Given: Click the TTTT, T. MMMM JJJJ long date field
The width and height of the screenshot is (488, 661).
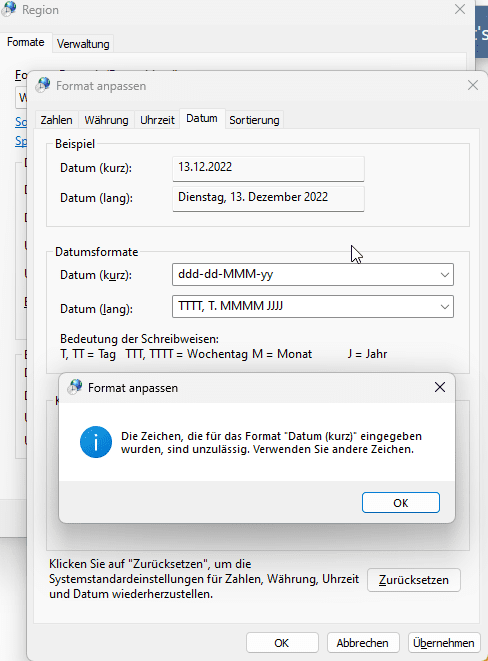Looking at the screenshot, I should click(313, 306).
